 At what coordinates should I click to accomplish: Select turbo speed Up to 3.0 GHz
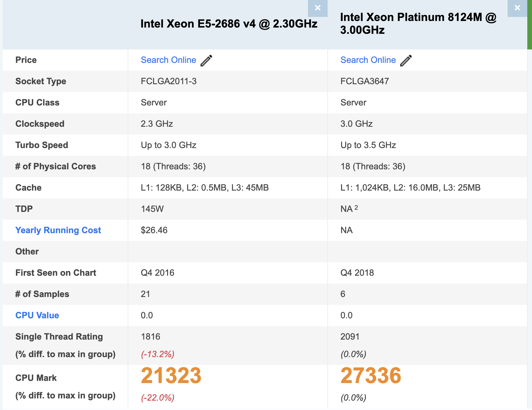169,145
